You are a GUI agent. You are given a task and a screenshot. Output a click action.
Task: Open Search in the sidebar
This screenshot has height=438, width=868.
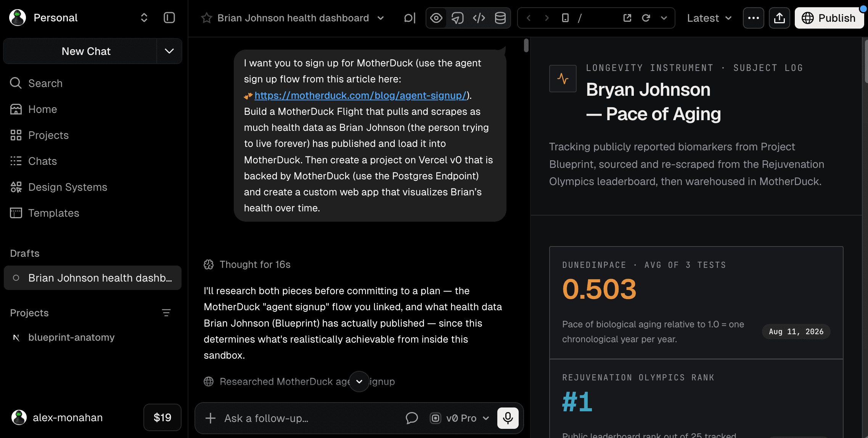(x=93, y=83)
